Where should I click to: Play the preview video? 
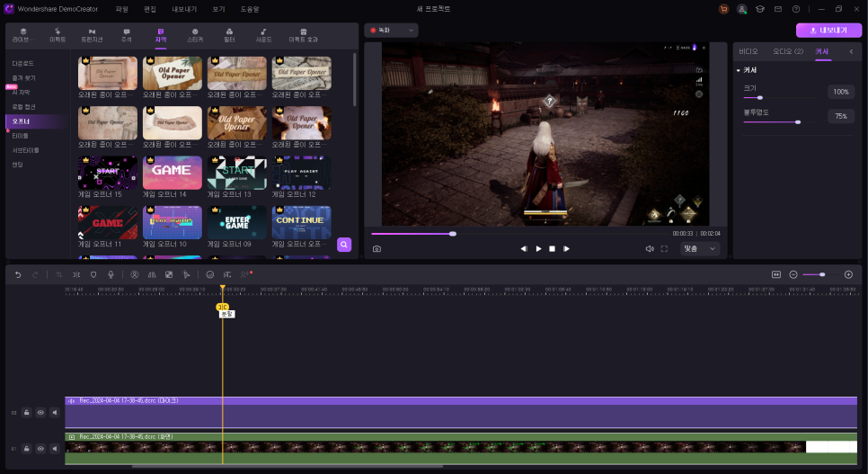[538, 249]
